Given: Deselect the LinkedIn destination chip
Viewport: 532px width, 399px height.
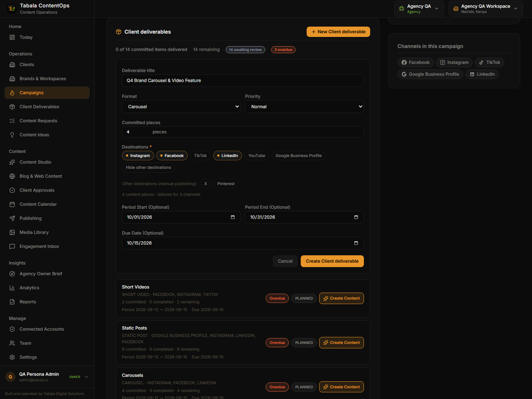Looking at the screenshot, I should coord(228,156).
